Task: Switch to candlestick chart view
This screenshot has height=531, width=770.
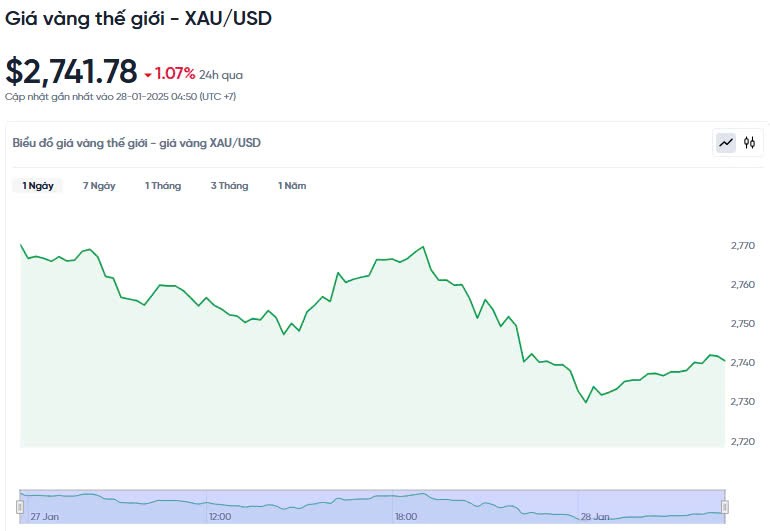Action: (x=749, y=143)
